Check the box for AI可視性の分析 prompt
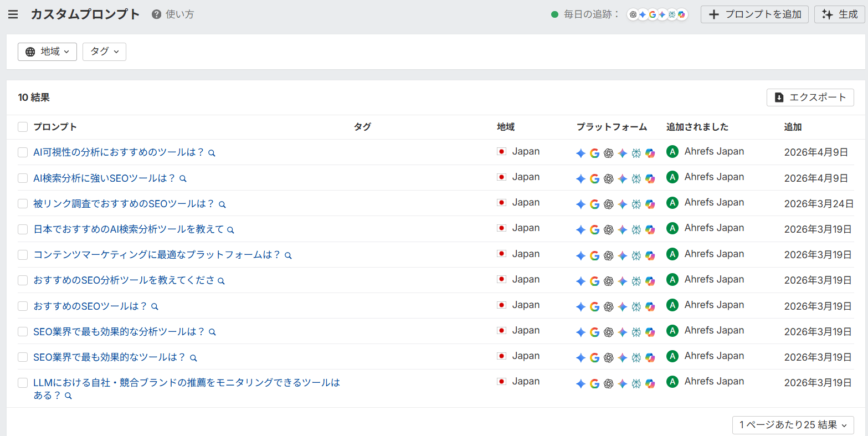Screen dimensions: 868x436 click(x=23, y=152)
